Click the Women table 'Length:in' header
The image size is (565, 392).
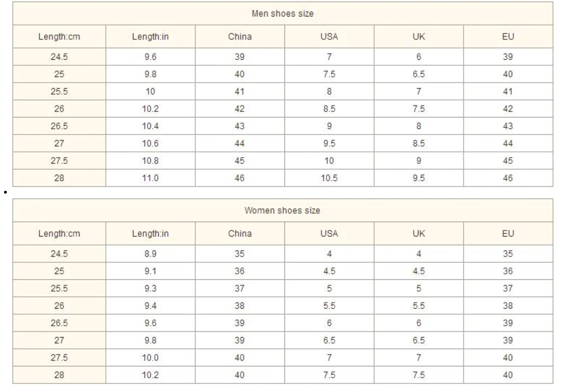[x=150, y=234]
